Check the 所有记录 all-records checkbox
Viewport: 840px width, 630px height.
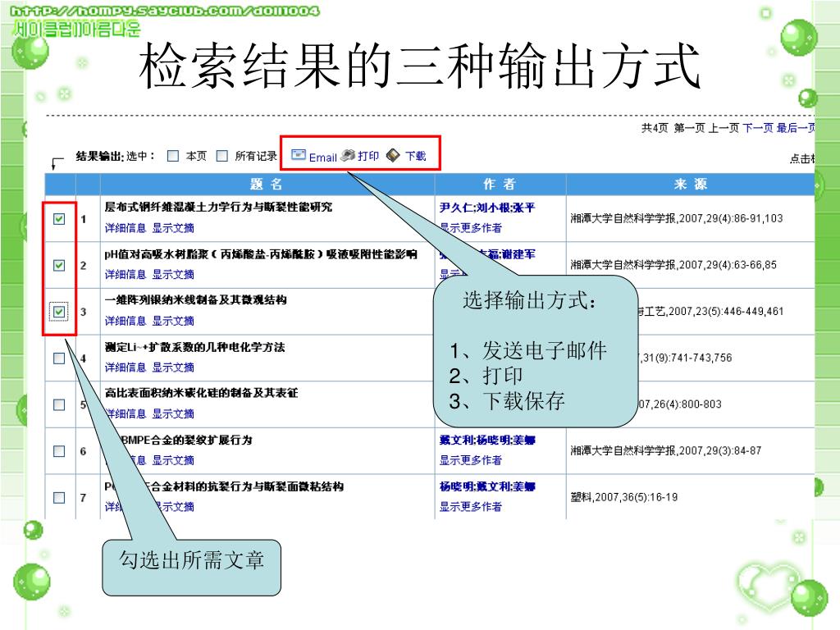tap(221, 156)
